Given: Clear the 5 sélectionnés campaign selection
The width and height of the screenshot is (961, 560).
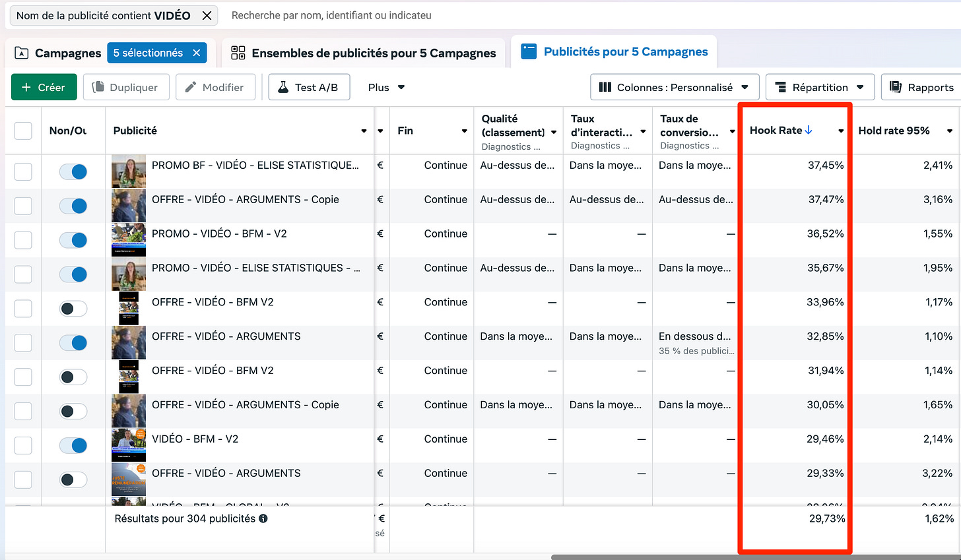Looking at the screenshot, I should [x=196, y=53].
